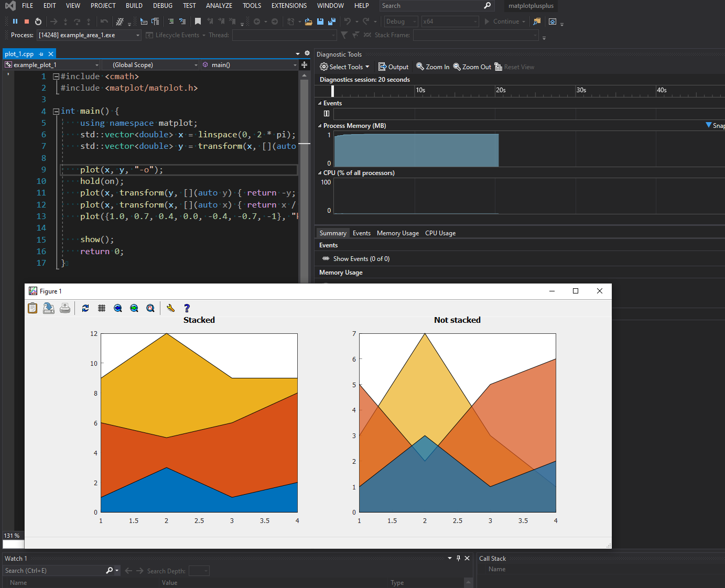Save the figure image

tap(48, 308)
